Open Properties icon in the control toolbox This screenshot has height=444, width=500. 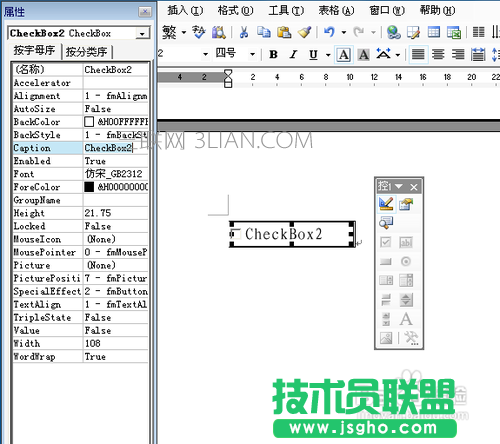(x=406, y=204)
